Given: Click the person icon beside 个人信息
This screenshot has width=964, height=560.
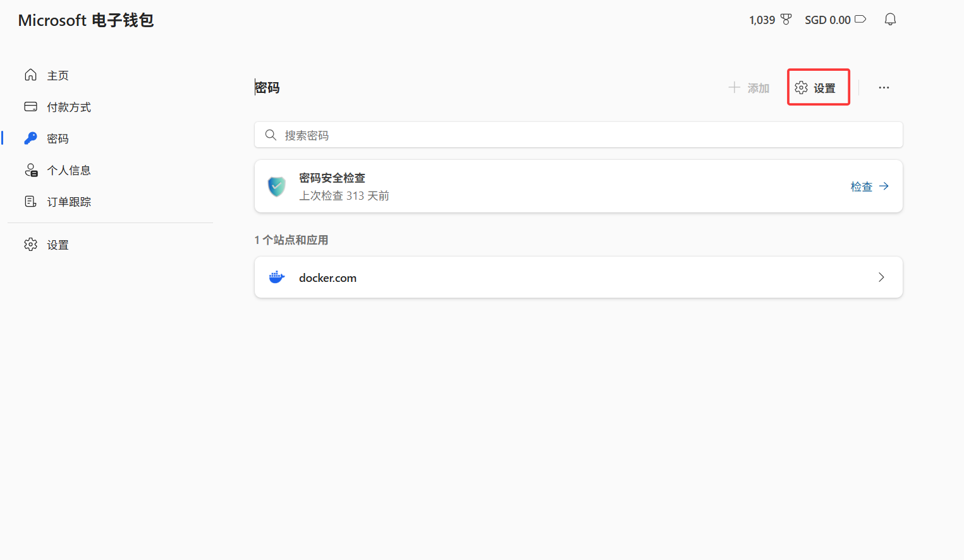Looking at the screenshot, I should (31, 170).
